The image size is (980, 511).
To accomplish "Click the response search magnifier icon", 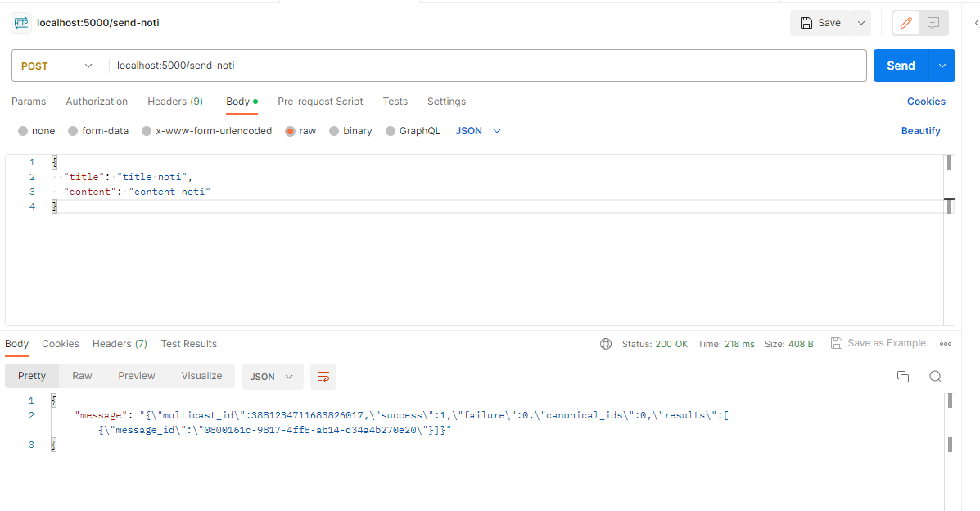I will click(936, 377).
